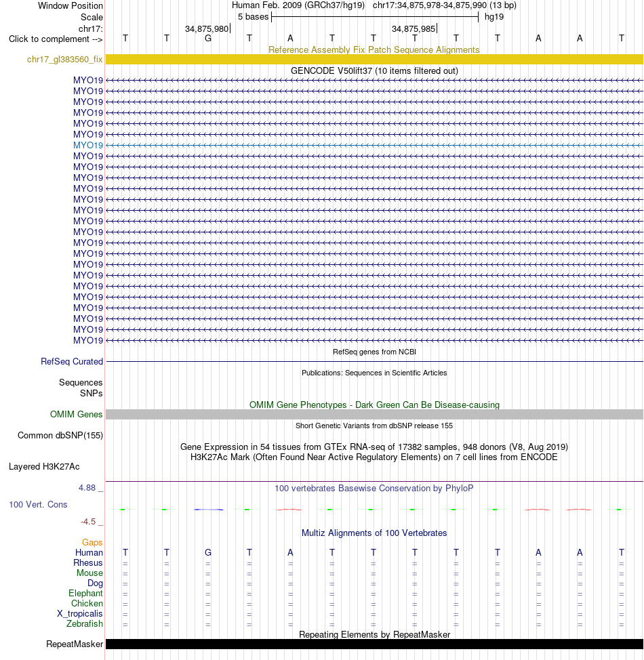Click the RefSeq Curated track label

pos(72,362)
